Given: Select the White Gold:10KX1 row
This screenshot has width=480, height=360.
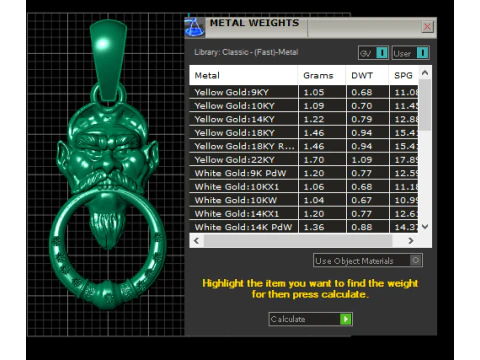Looking at the screenshot, I should click(x=304, y=187).
